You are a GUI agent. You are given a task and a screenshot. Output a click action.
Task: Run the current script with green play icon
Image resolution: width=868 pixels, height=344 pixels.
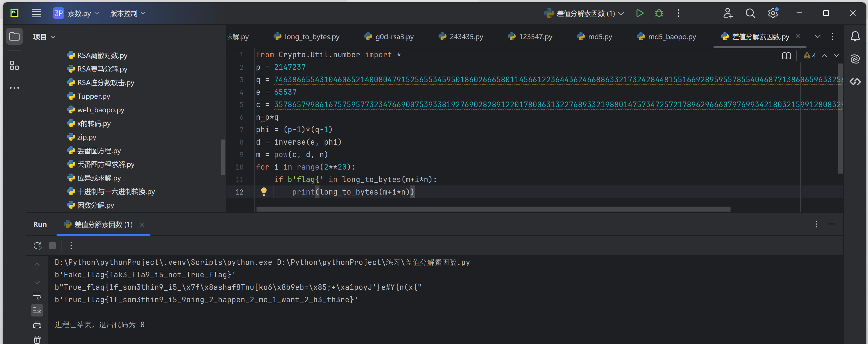click(640, 13)
